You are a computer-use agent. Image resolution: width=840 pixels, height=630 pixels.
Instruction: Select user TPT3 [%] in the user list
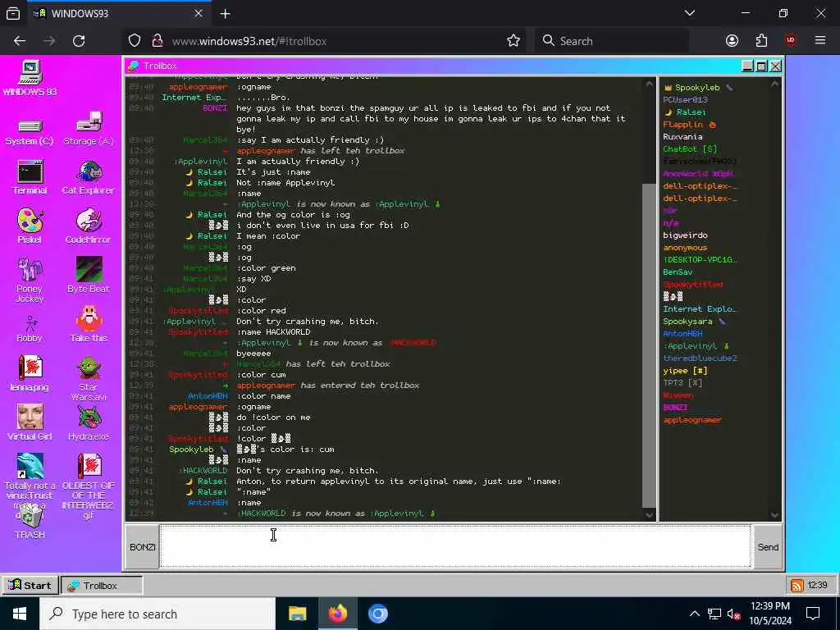point(682,382)
